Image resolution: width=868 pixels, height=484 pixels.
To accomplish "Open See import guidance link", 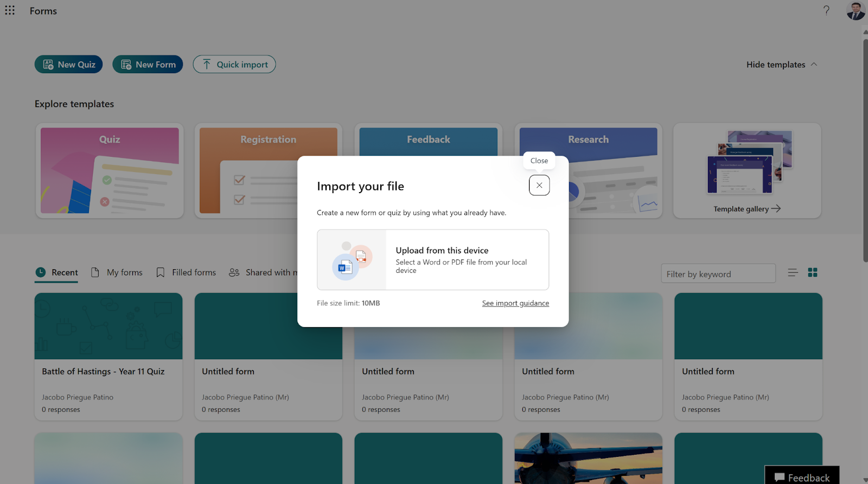I will [515, 303].
